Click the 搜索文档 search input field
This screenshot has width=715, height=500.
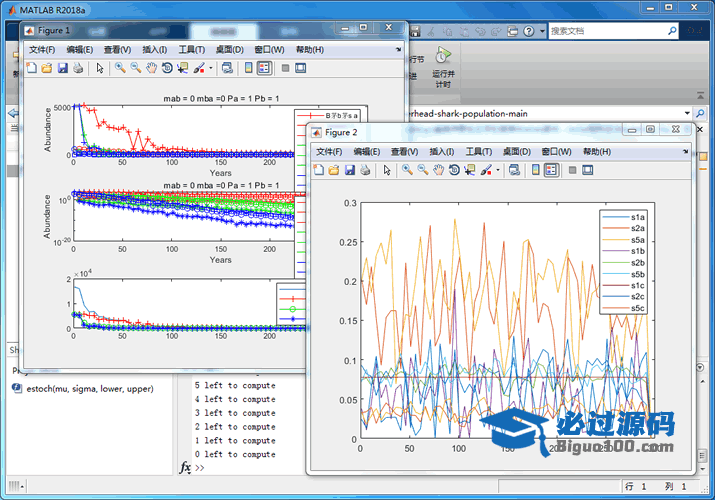(x=600, y=31)
